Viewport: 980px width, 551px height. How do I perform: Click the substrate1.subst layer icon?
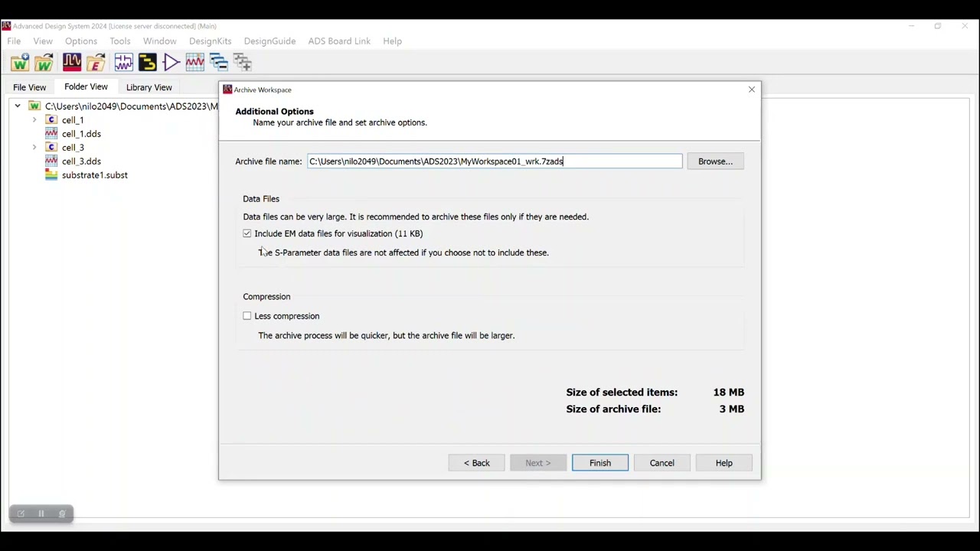51,175
